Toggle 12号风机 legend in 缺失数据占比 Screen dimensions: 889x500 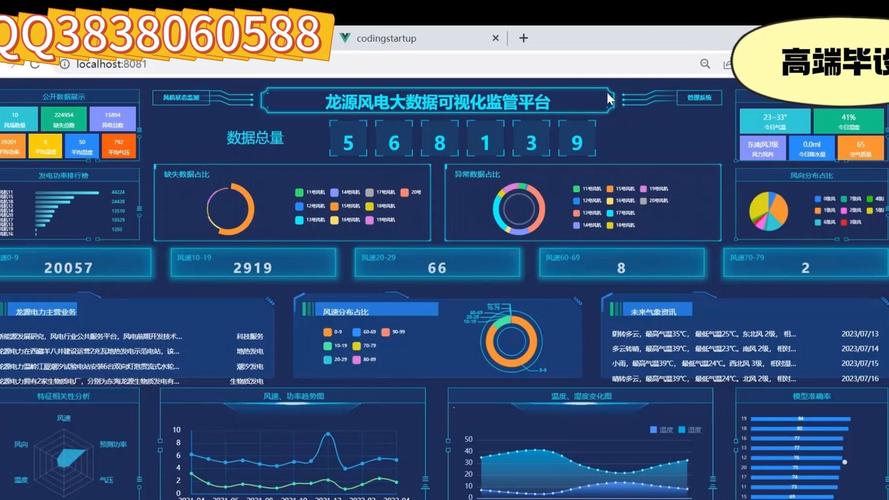click(x=310, y=206)
